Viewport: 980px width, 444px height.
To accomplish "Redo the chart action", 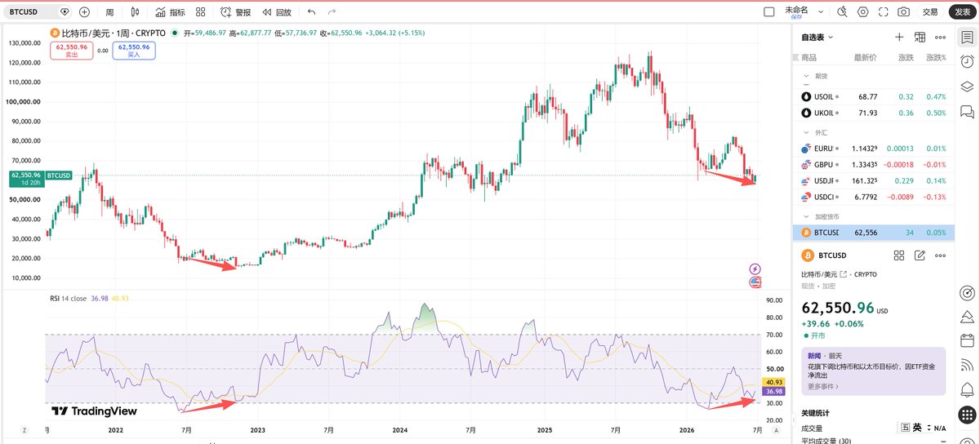I will [332, 12].
